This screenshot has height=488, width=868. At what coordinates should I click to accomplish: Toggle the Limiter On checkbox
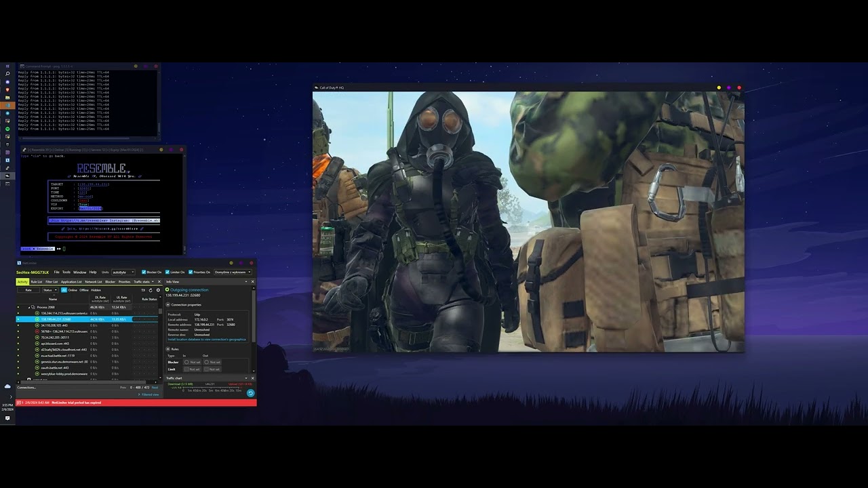click(167, 272)
